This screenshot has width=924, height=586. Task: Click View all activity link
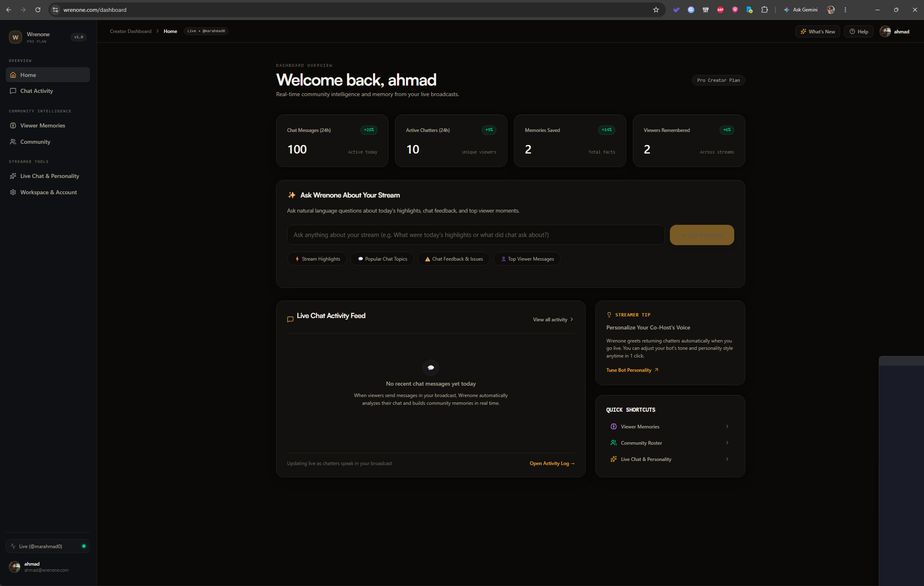coord(553,320)
